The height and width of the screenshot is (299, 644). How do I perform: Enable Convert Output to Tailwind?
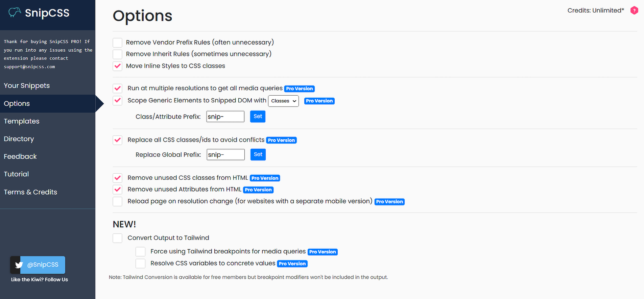pyautogui.click(x=117, y=238)
